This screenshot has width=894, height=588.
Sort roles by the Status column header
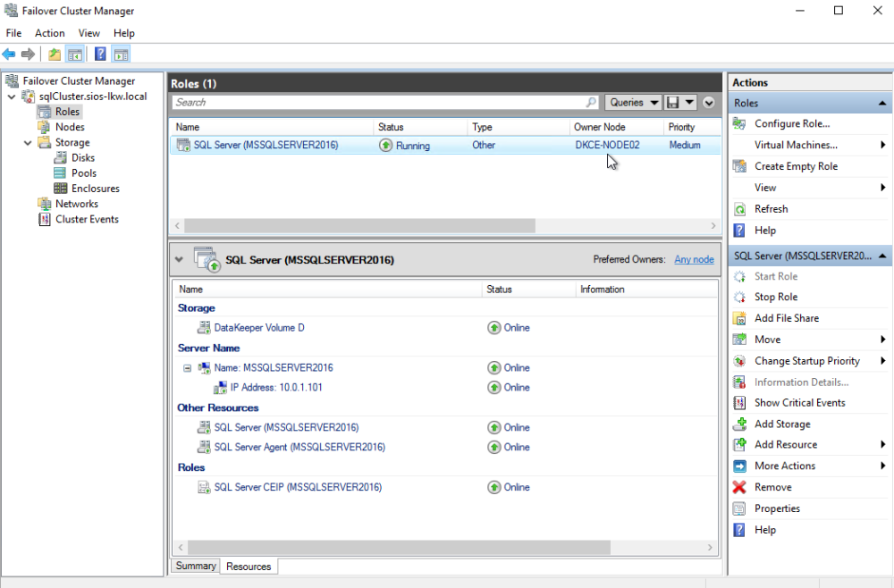tap(420, 127)
